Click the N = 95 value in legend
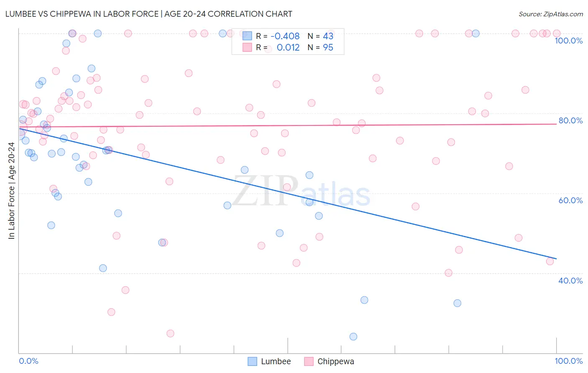The image size is (588, 373). coord(321,47)
